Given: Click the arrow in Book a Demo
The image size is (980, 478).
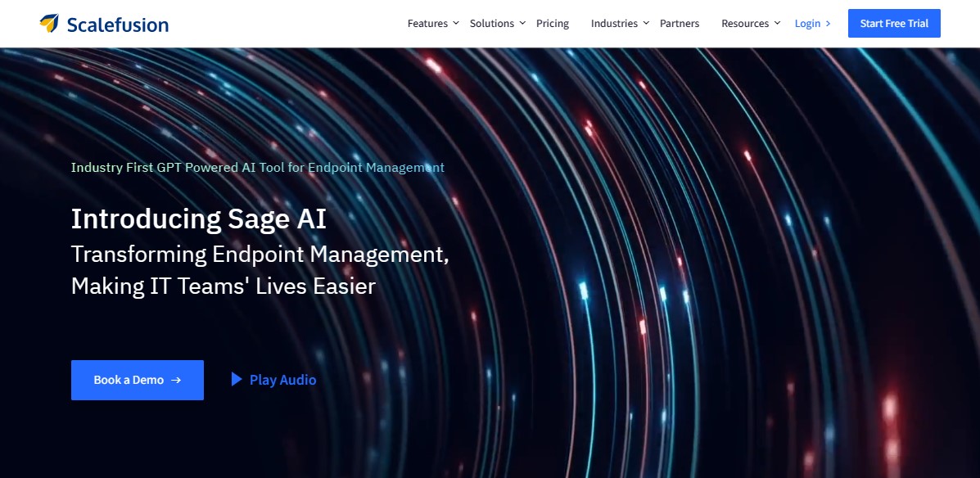Looking at the screenshot, I should point(176,380).
